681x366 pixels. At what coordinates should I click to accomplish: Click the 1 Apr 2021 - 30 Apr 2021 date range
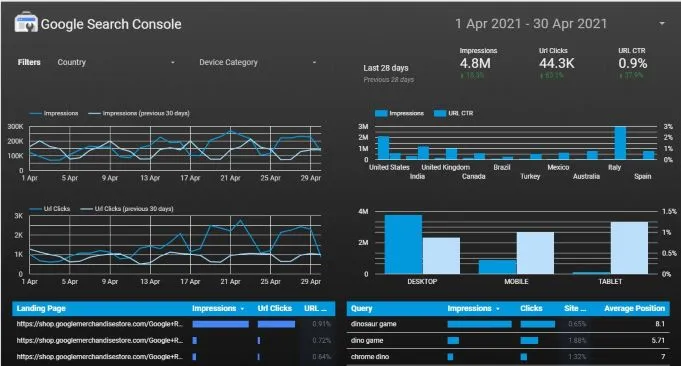531,23
